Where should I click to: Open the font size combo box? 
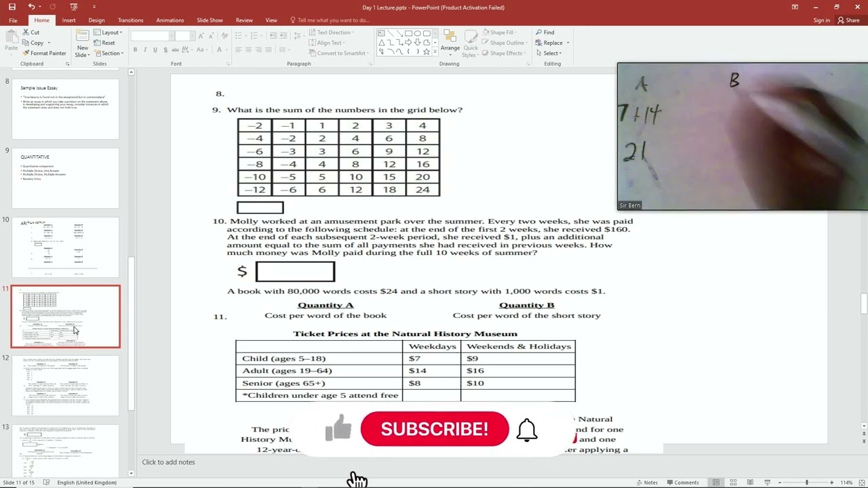click(x=184, y=36)
